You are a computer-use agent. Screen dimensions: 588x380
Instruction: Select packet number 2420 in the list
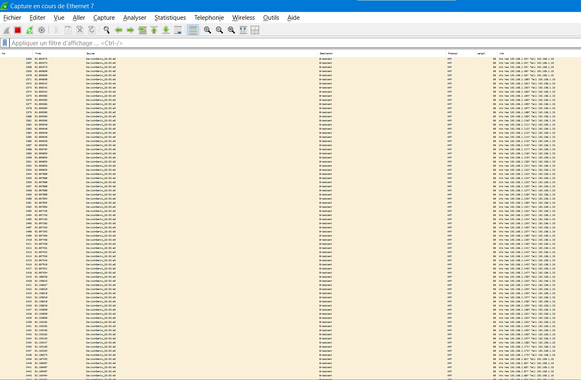click(x=290, y=281)
